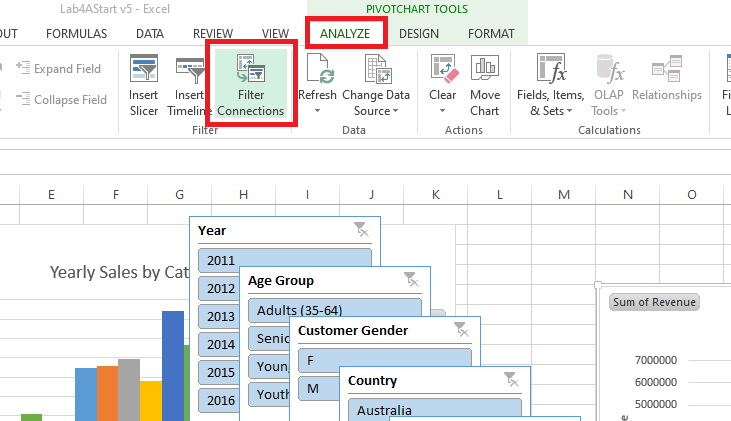Clear filter on Age Group slicer
This screenshot has height=421, width=731.
click(411, 280)
